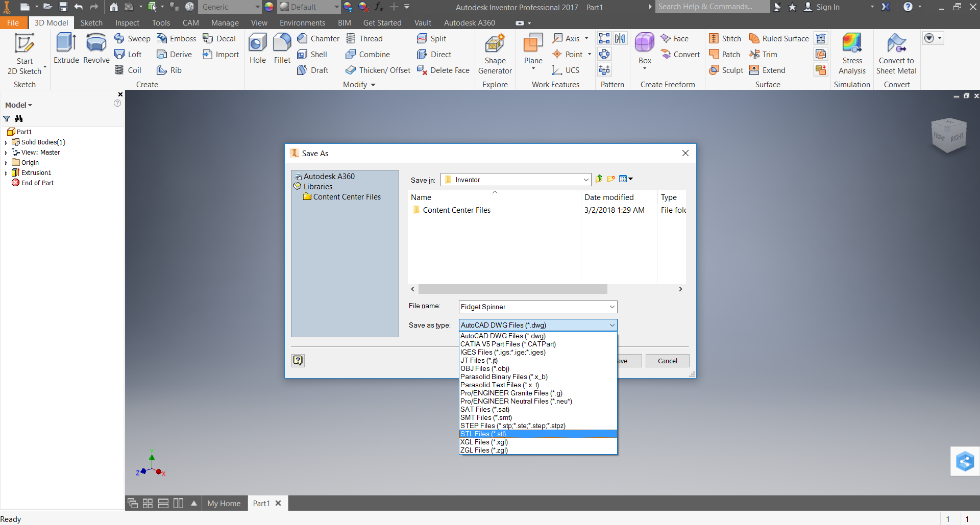Select the Sweep tool
The image size is (980, 525).
point(132,39)
